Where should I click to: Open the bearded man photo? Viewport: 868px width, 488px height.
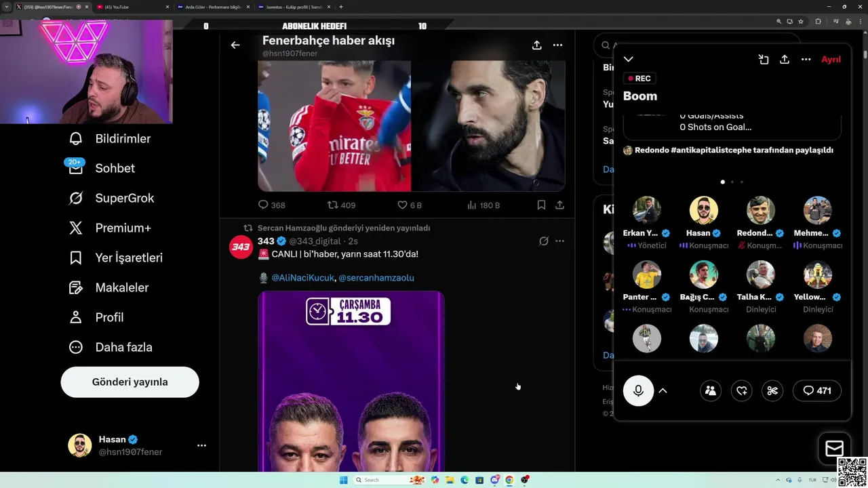pyautogui.click(x=488, y=126)
